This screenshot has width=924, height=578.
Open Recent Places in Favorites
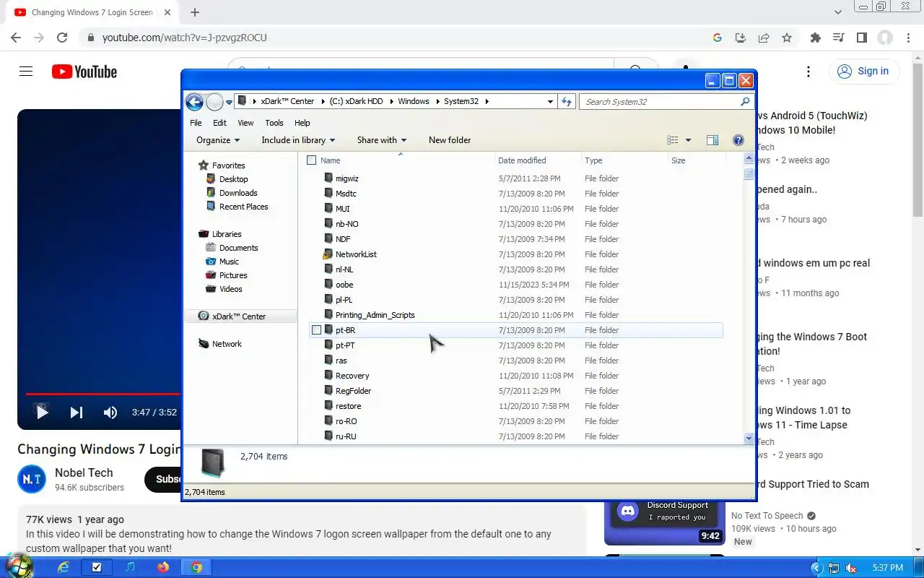click(243, 207)
